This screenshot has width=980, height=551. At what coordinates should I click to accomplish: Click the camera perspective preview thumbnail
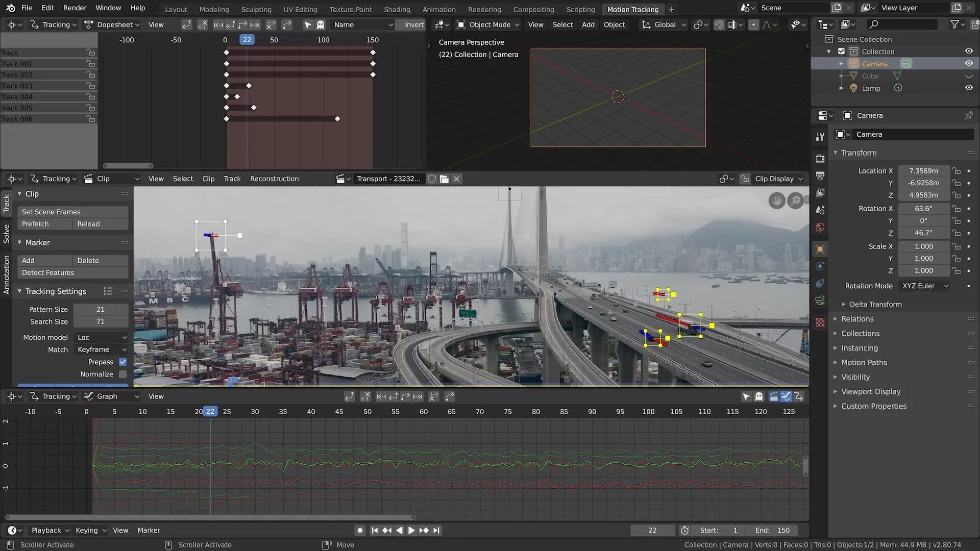tap(618, 97)
